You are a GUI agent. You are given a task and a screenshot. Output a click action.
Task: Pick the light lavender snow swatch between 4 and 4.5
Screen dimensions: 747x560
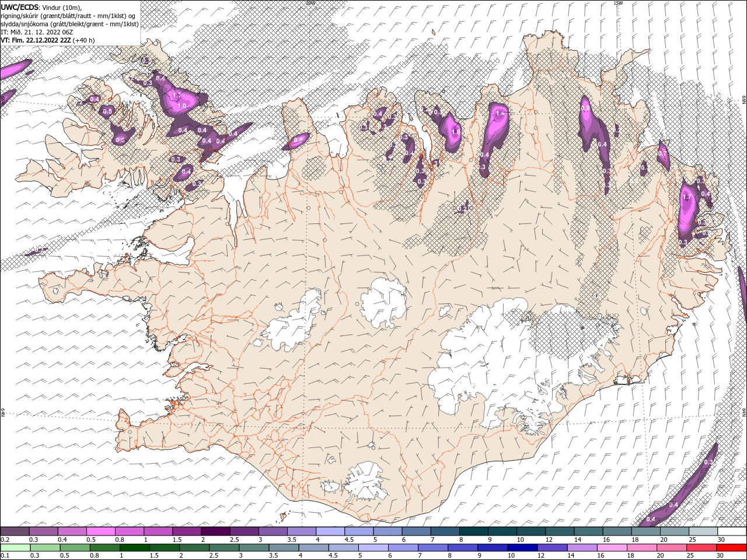[x=330, y=531]
